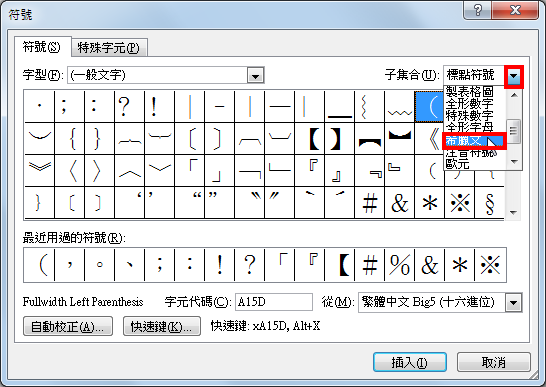Viewport: 546px width, 387px height.
Task: Pick the semicolon in the top grid row
Action: pyautogui.click(x=69, y=106)
